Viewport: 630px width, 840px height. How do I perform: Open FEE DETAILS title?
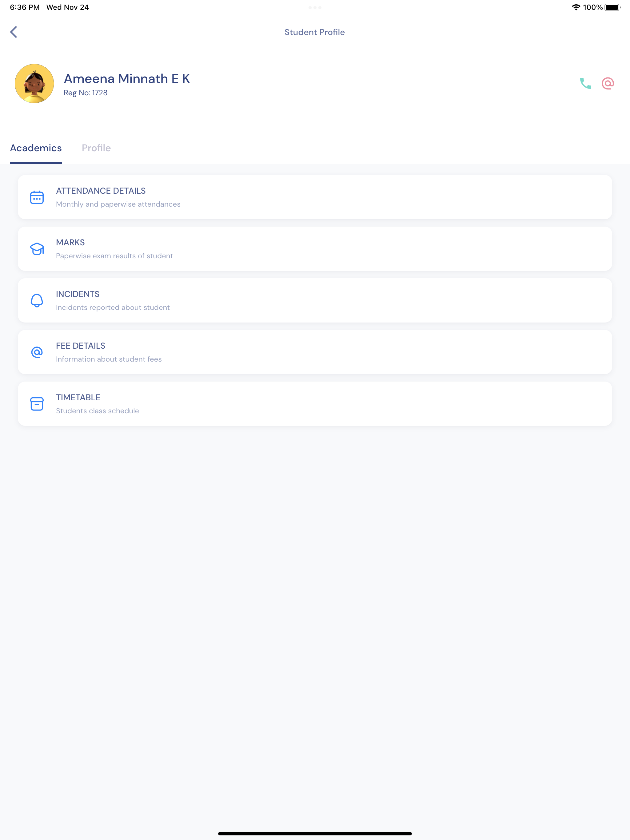pos(81,346)
